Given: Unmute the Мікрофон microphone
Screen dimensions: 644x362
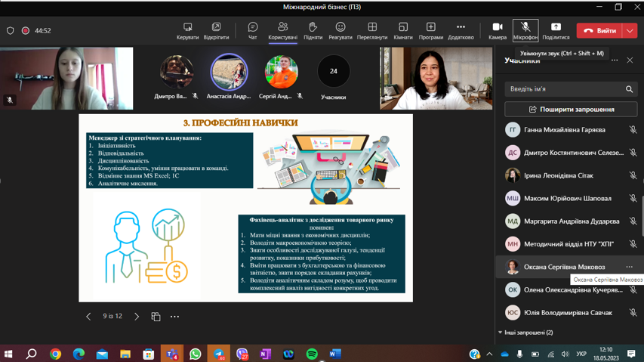Looking at the screenshot, I should click(x=525, y=30).
